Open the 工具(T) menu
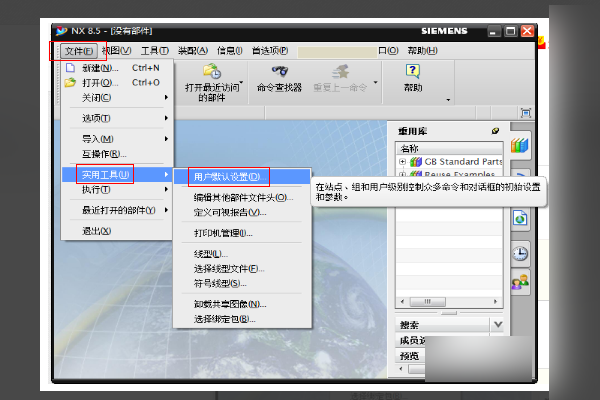The height and width of the screenshot is (400, 600). [155, 51]
